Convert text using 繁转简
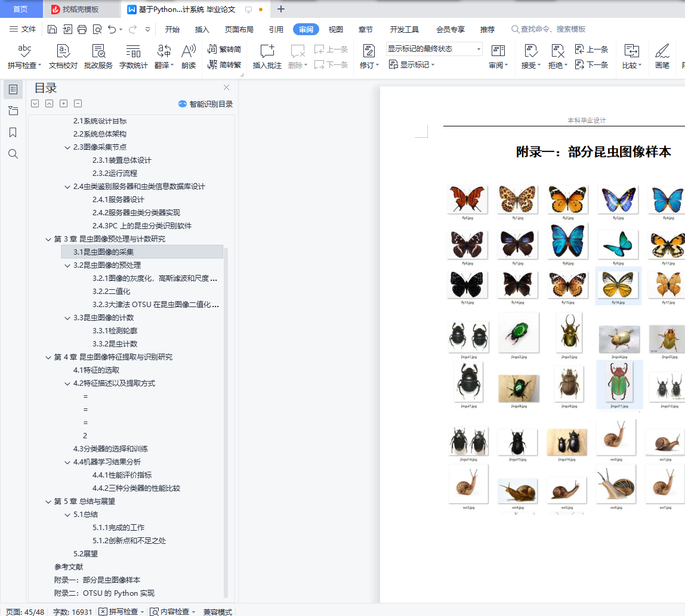Image resolution: width=685 pixels, height=616 pixels. click(224, 49)
